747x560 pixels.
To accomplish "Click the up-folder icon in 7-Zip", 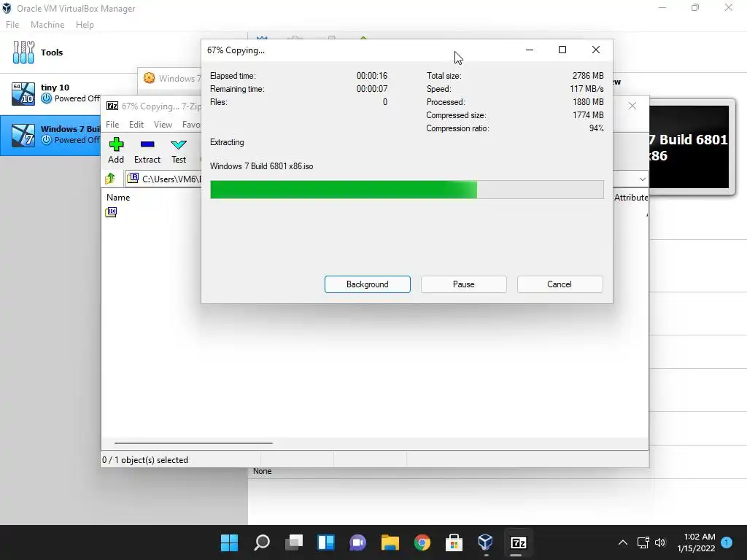I will click(110, 179).
